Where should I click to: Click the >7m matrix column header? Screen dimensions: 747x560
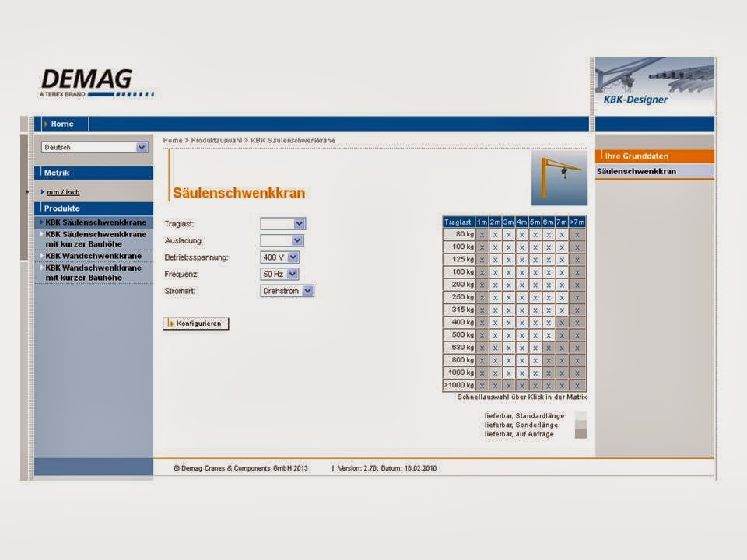577,222
